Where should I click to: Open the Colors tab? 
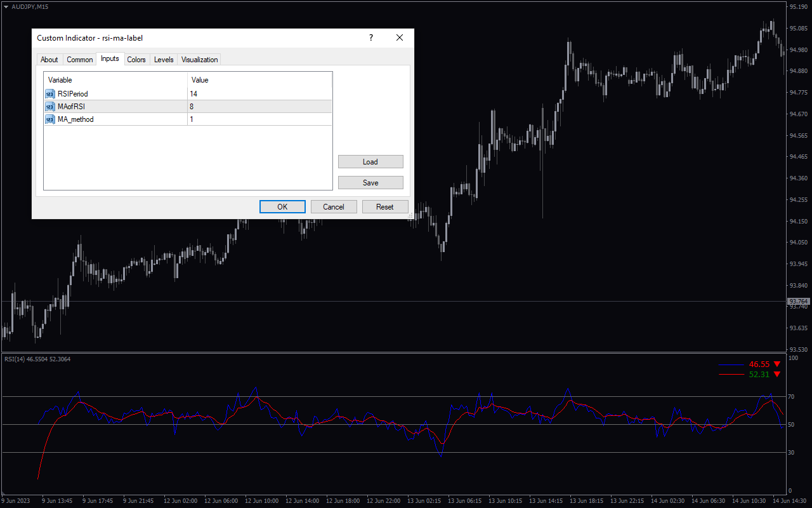point(136,60)
